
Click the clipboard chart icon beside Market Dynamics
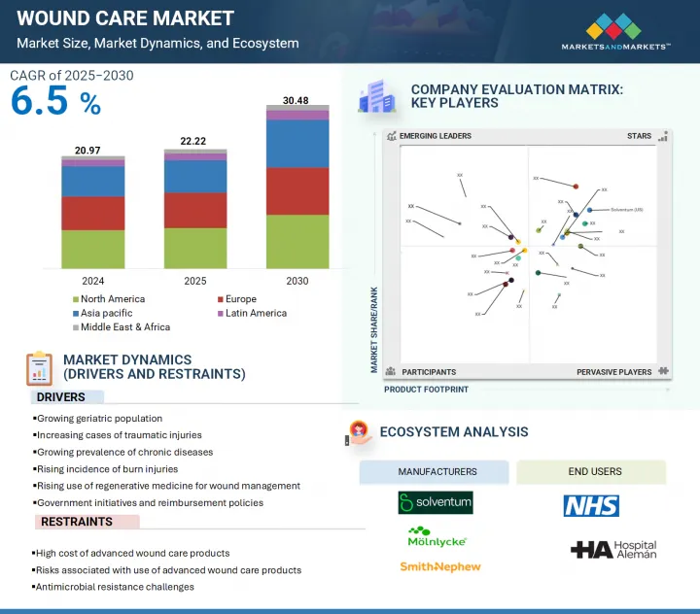[x=38, y=368]
